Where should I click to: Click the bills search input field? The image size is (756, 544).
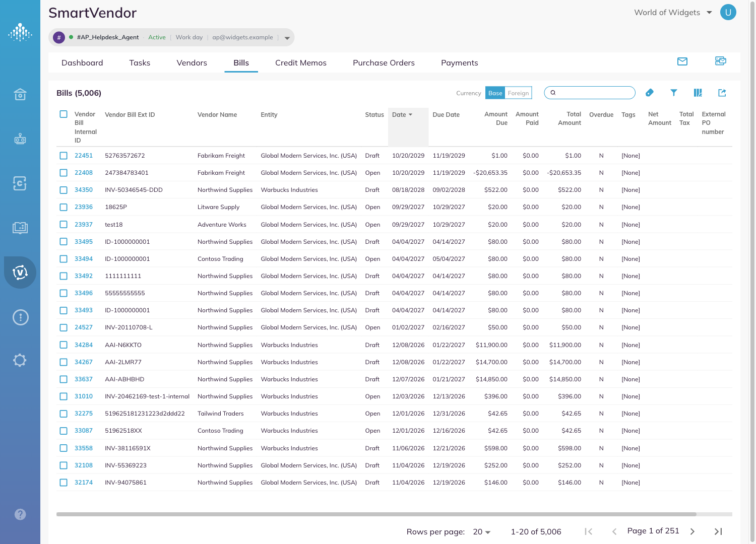coord(590,93)
